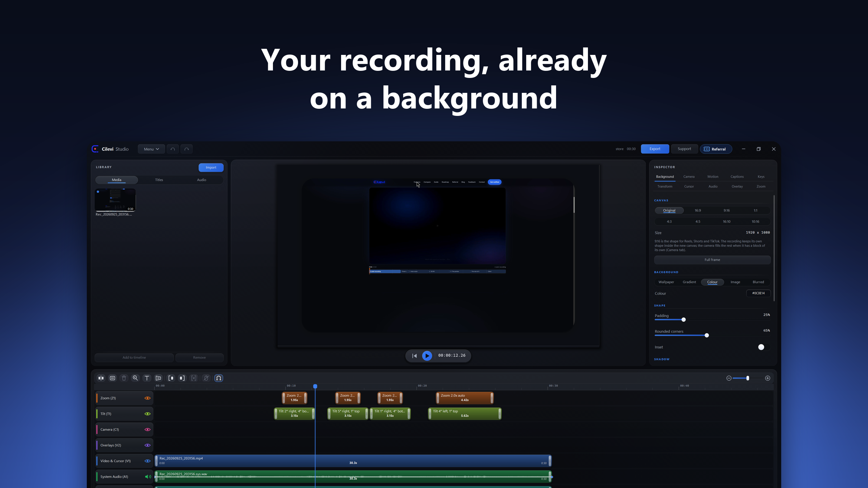The width and height of the screenshot is (868, 488).
Task: Open the Captions inspector tab
Action: click(x=737, y=177)
